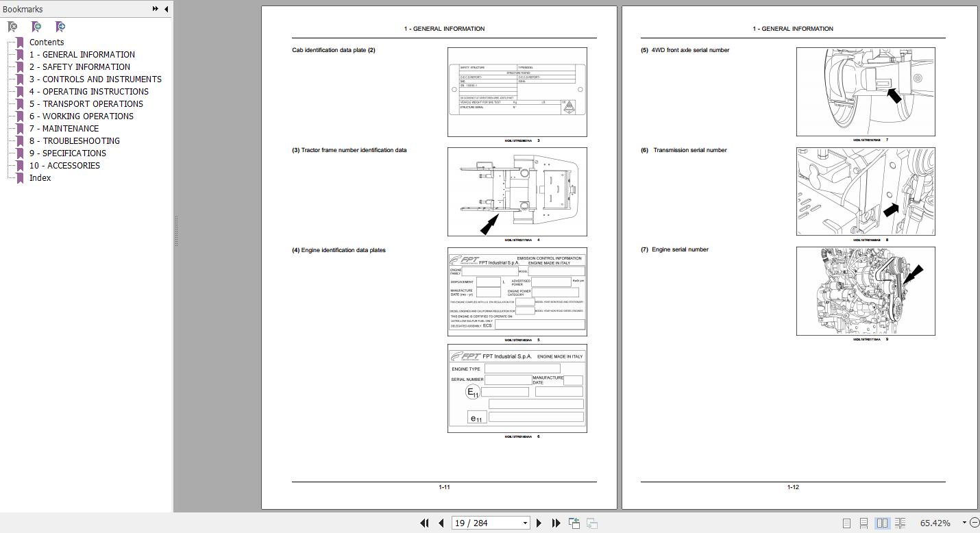This screenshot has width=980, height=533.
Task: Open bookmark 10 - ACCESSORIES
Action: [64, 165]
